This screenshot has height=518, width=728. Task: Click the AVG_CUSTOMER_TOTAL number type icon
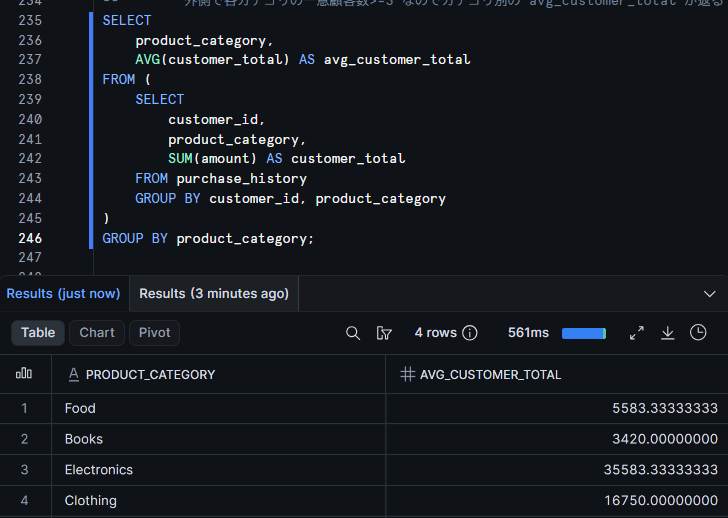(x=407, y=374)
